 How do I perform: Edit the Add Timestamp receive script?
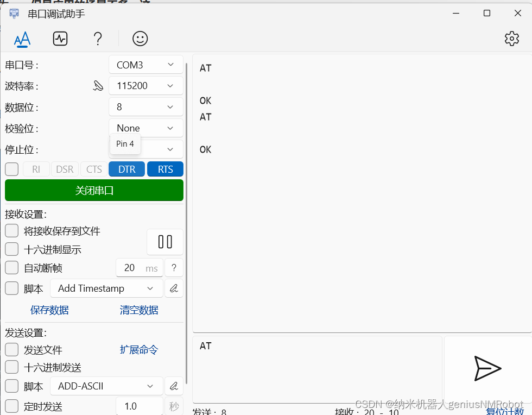point(174,288)
